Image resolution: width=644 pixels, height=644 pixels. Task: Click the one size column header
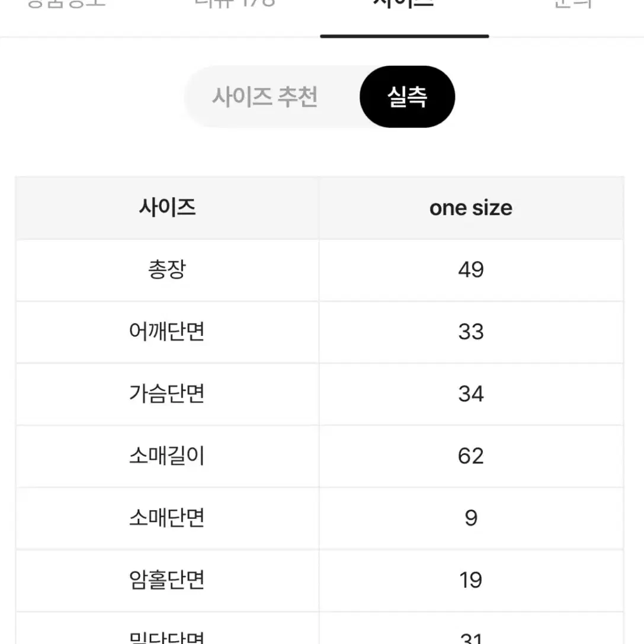point(470,208)
